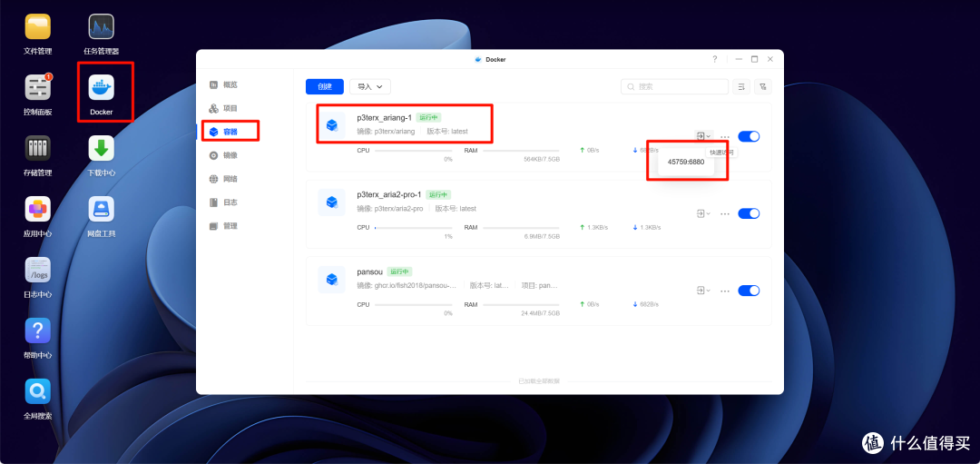Screen dimensions: 980x464
Task: Click the p3terx_aria2-pro-1 container name
Action: 388,195
